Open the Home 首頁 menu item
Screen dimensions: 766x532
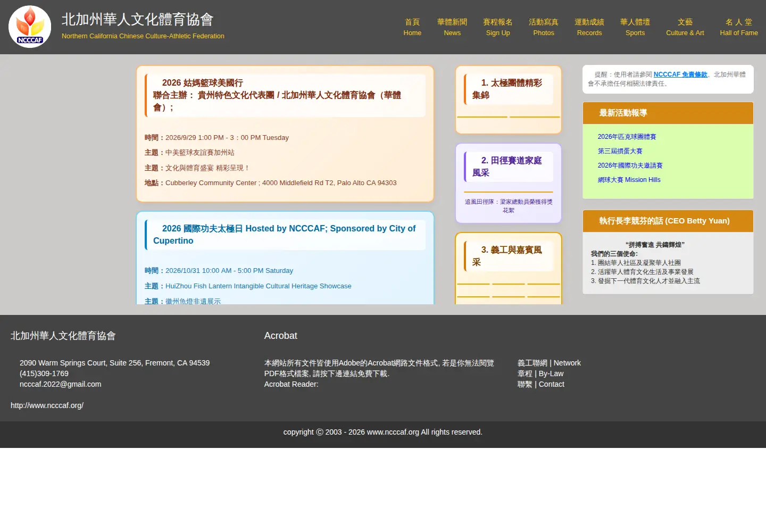pyautogui.click(x=412, y=27)
